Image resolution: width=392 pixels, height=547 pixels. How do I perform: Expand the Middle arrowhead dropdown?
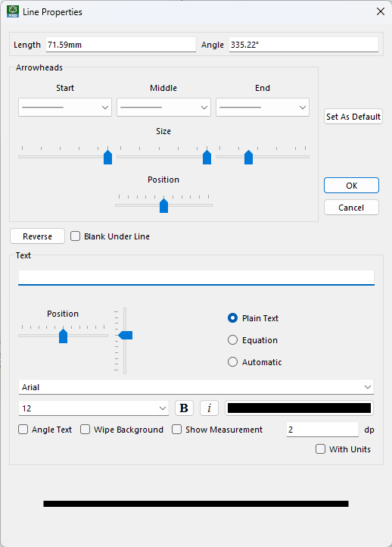(x=163, y=107)
